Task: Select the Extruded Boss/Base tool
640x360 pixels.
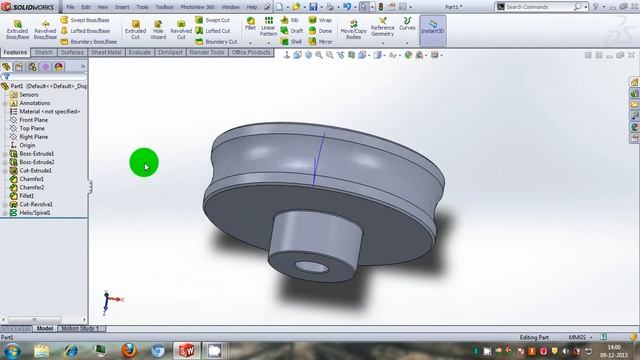Action: (18, 30)
